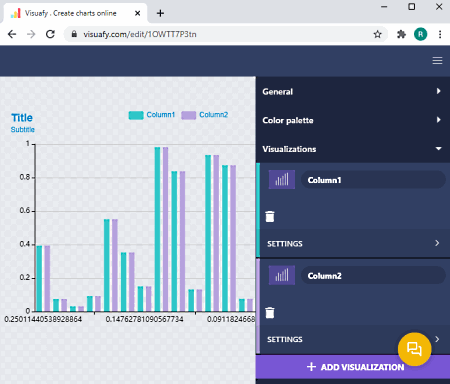Viewport: 450px width, 384px height.
Task: Click x-axis label 0.14762781090567734
Action: coord(144,319)
